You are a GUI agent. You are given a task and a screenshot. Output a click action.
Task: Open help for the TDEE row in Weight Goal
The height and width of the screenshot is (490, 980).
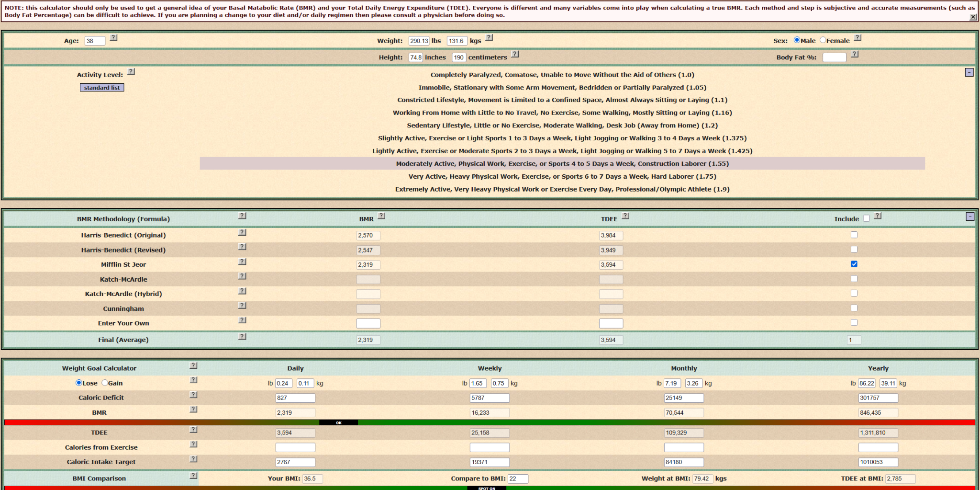(193, 430)
